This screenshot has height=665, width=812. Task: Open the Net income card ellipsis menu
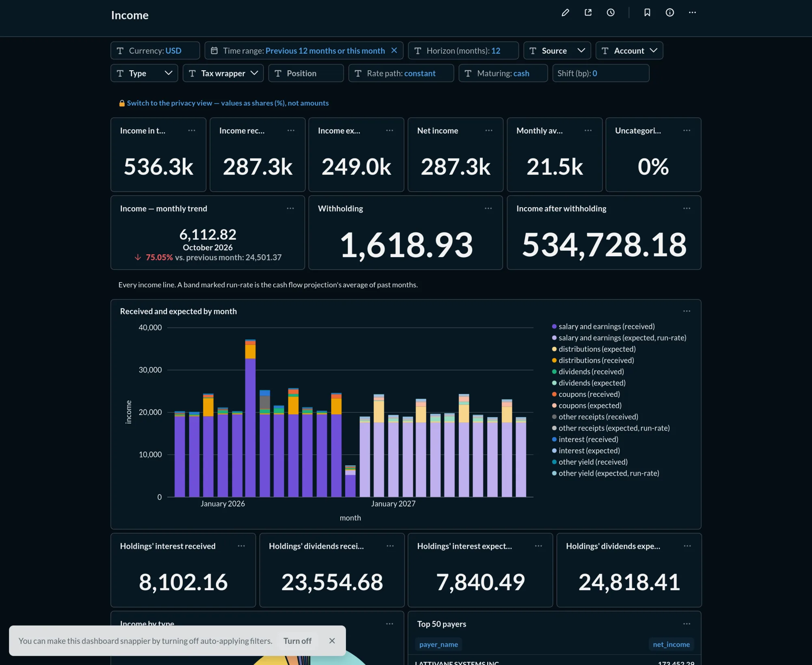[x=489, y=130]
